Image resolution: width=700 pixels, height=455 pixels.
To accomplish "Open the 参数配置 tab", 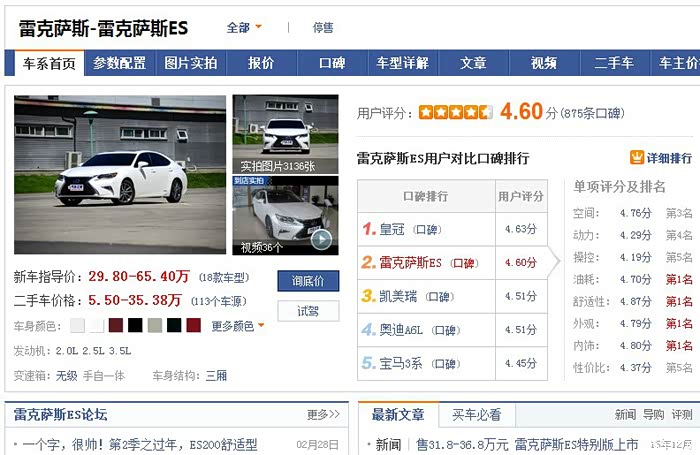I will click(x=119, y=63).
